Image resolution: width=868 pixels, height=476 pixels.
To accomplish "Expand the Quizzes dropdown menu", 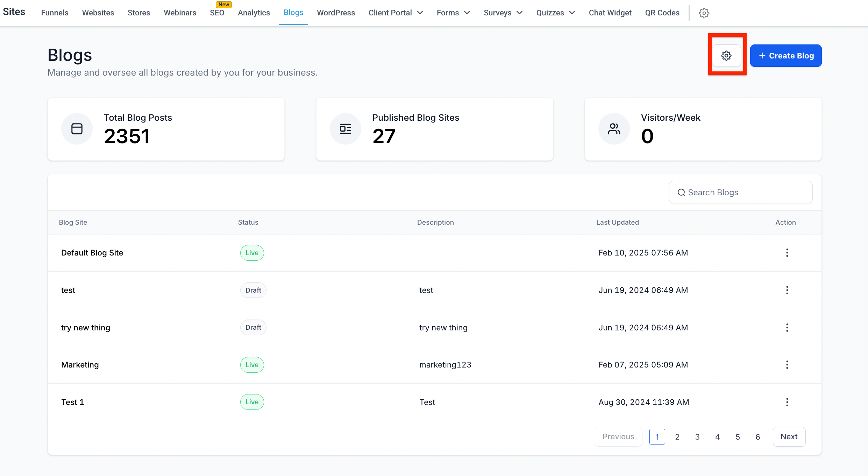I will coord(555,13).
